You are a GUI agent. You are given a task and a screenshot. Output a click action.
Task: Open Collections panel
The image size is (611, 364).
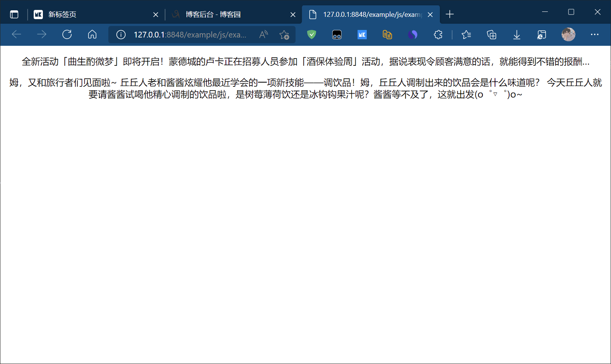(x=492, y=35)
